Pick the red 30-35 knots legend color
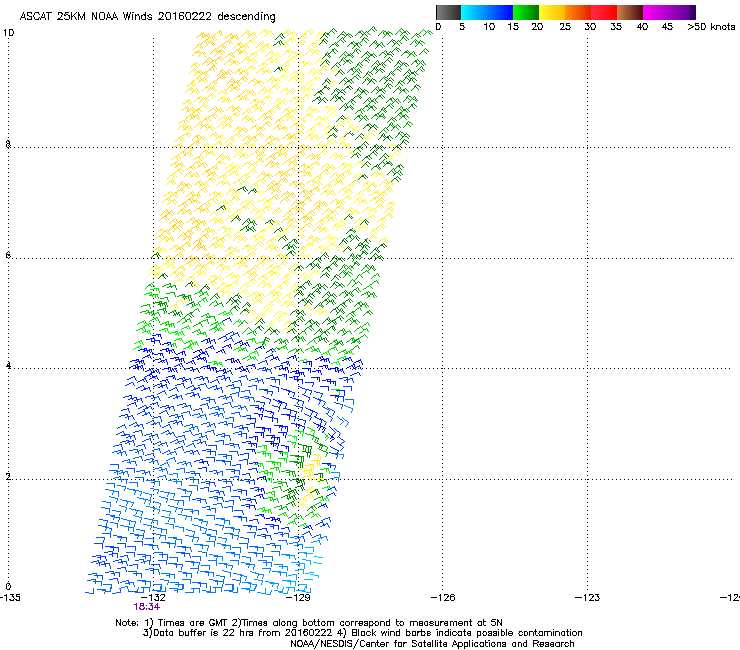Image resolution: width=740 pixels, height=650 pixels. (x=605, y=12)
